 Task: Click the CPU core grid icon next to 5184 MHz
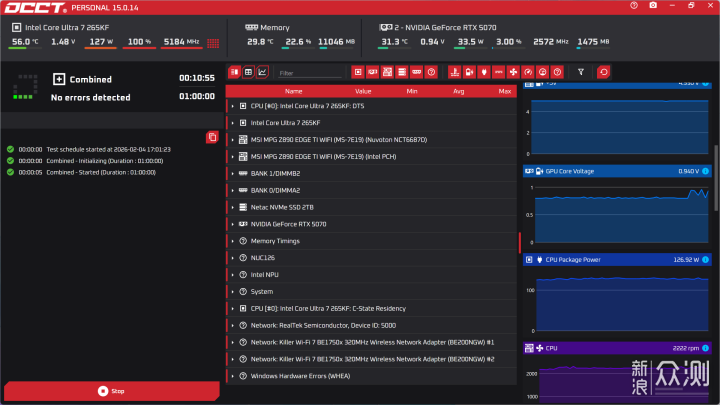pos(213,43)
